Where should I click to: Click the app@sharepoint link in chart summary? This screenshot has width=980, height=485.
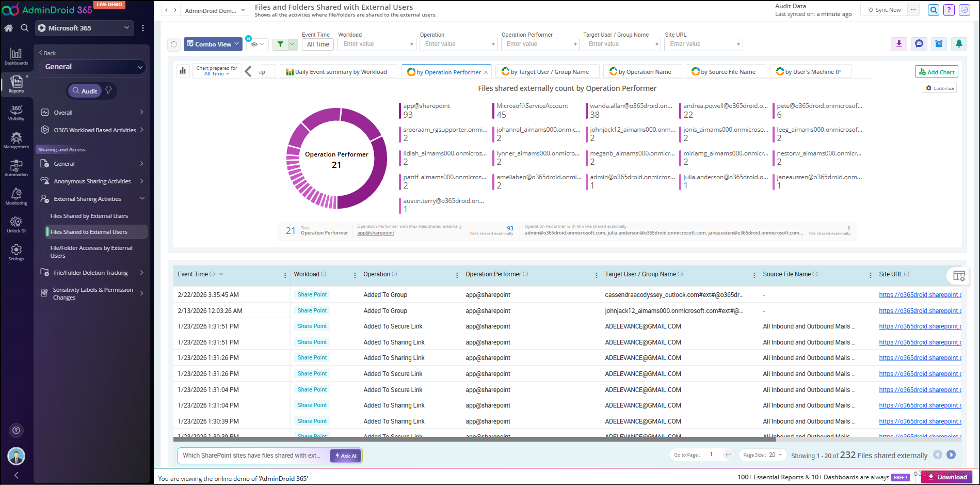tap(376, 233)
